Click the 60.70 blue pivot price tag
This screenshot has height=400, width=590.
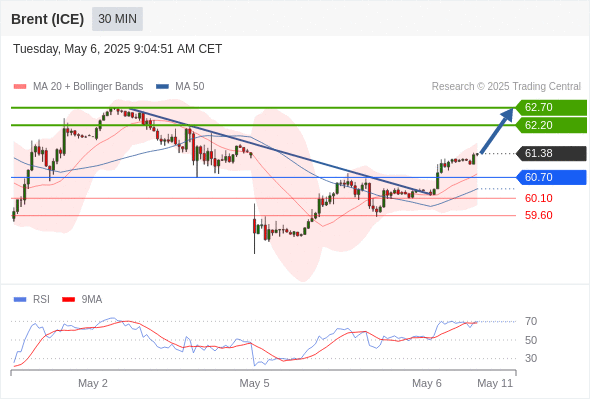pos(551,177)
